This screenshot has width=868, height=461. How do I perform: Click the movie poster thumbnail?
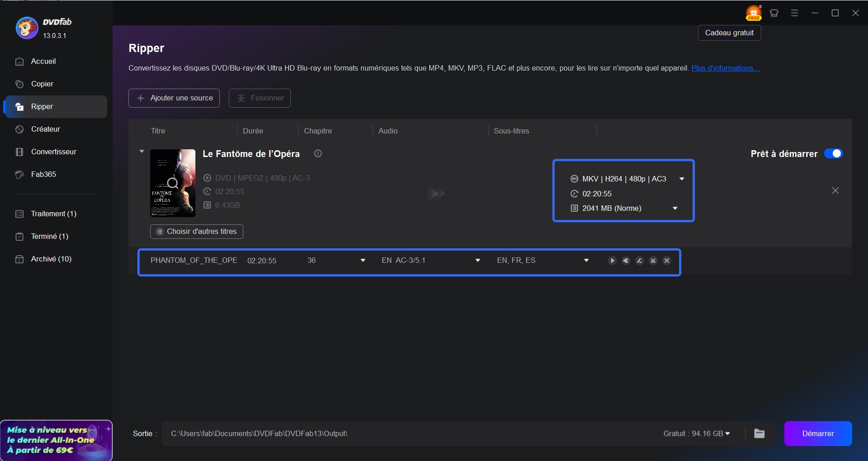click(x=173, y=183)
